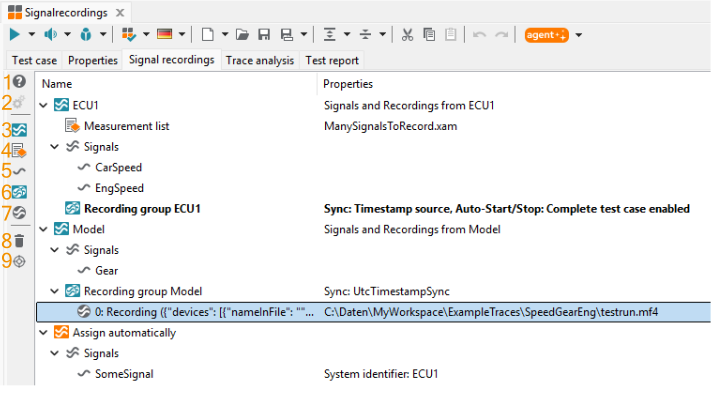Collapse the Recording group Model node
This screenshot has width=712, height=398.
[x=54, y=291]
